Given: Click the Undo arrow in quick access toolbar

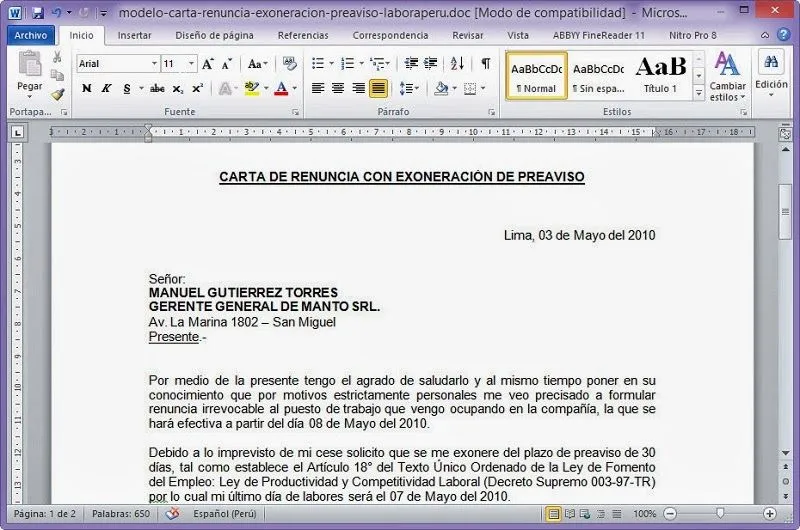Looking at the screenshot, I should pos(56,12).
